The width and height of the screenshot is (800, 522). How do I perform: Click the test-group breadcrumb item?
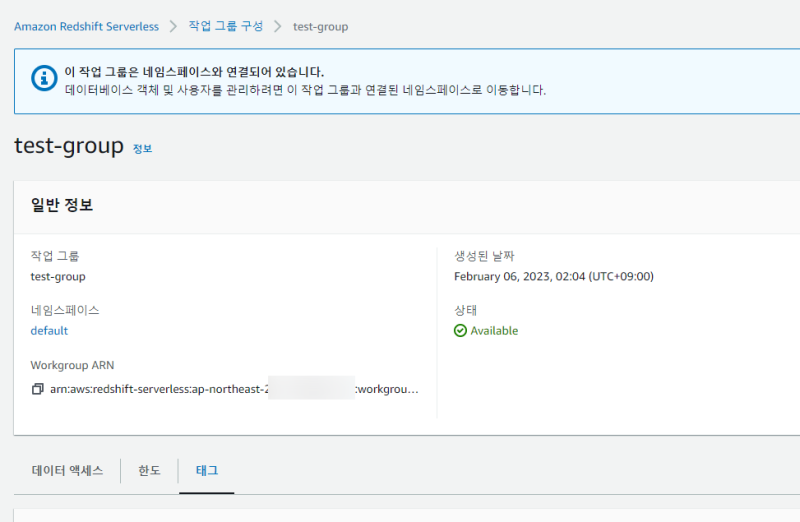point(320,27)
